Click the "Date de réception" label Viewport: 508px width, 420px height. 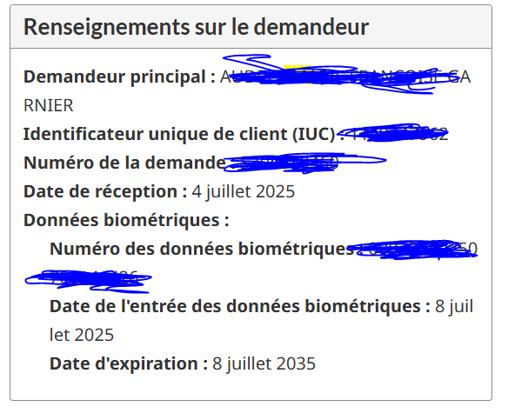(105, 191)
